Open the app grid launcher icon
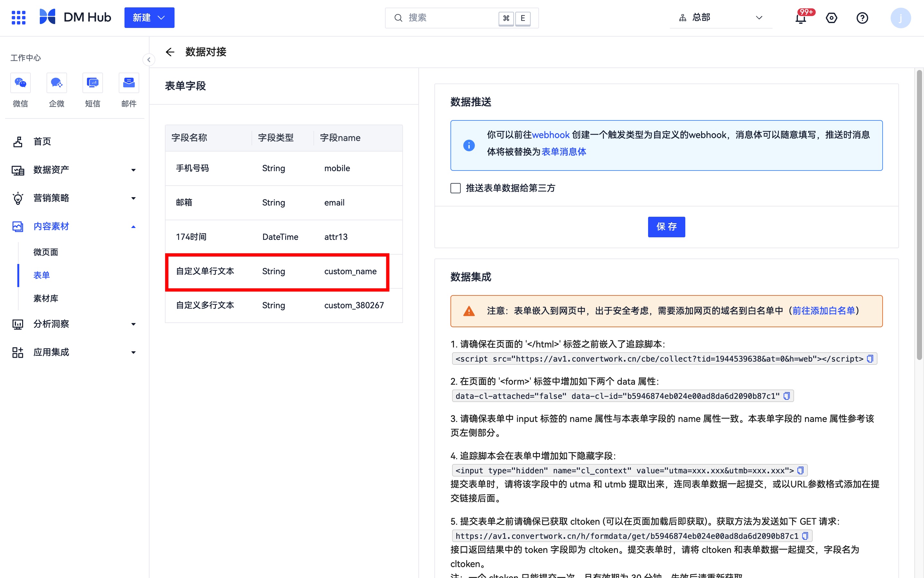 (x=18, y=18)
